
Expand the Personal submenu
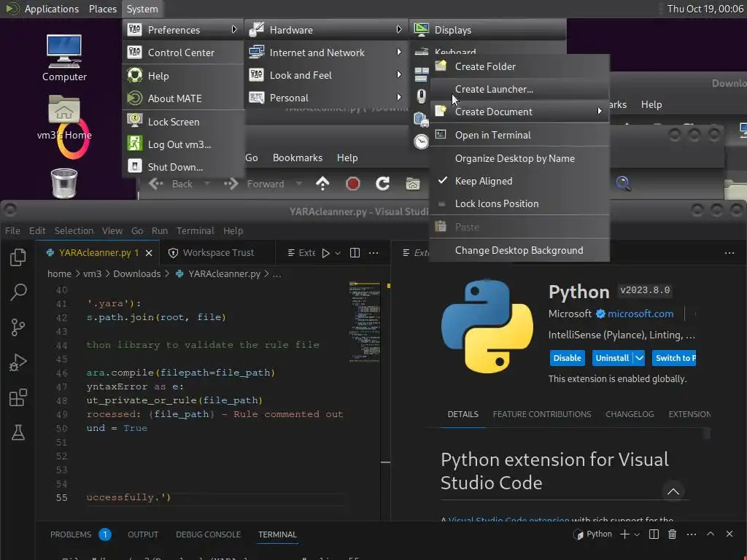(x=328, y=98)
